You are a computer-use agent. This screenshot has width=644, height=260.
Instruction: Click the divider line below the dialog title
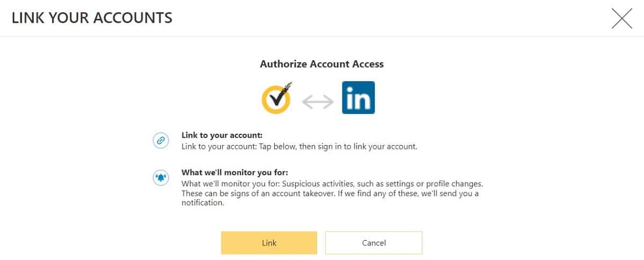pyautogui.click(x=322, y=37)
